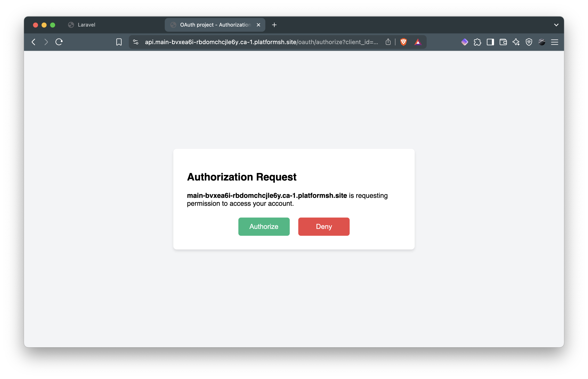Bookmark this page with bookmark icon
Image resolution: width=588 pixels, height=379 pixels.
point(119,42)
